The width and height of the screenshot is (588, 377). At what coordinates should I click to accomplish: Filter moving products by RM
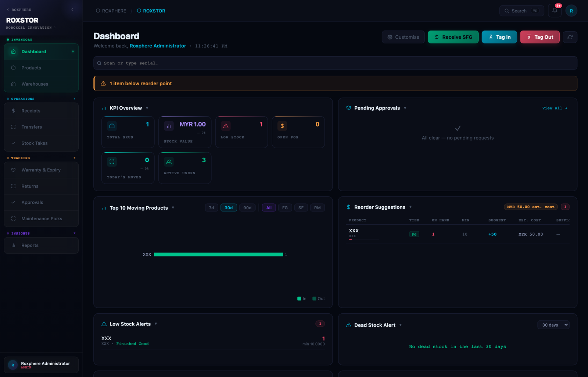click(318, 208)
